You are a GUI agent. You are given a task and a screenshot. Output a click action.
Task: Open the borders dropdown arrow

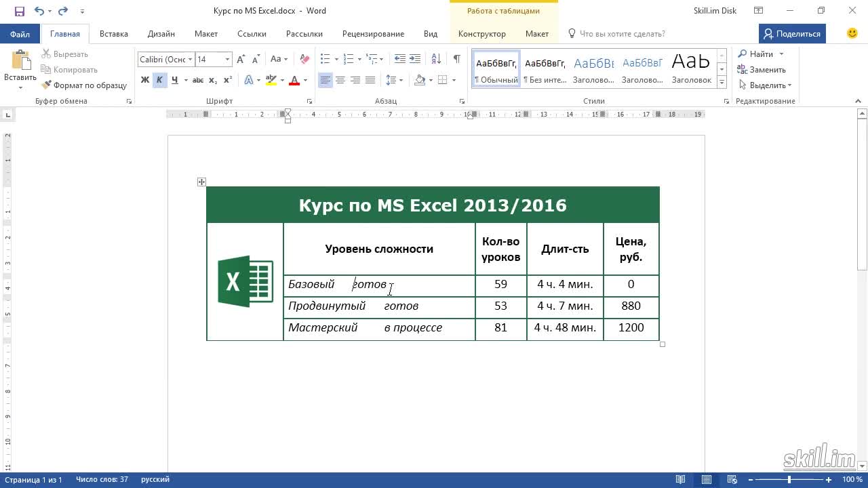point(454,80)
